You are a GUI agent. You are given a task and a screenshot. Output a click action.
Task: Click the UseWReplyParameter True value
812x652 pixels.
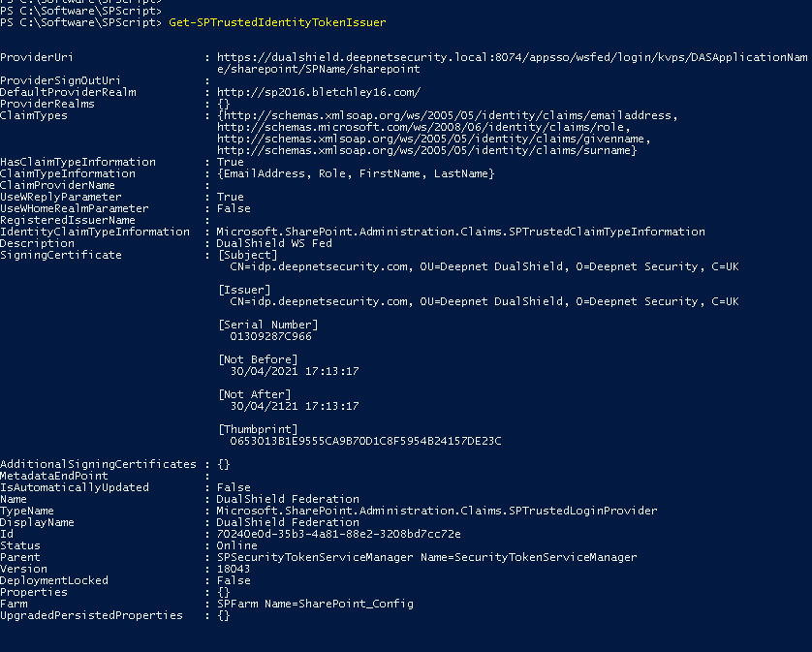231,197
